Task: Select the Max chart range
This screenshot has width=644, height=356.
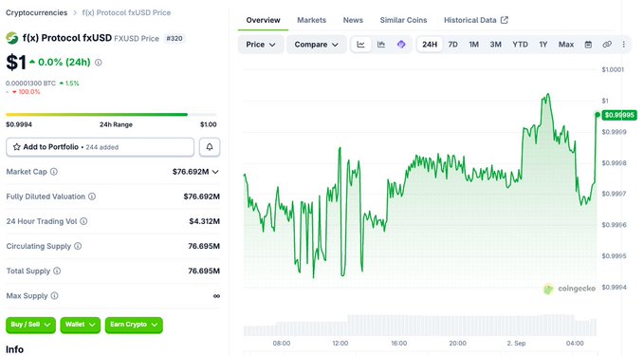Action: tap(566, 45)
